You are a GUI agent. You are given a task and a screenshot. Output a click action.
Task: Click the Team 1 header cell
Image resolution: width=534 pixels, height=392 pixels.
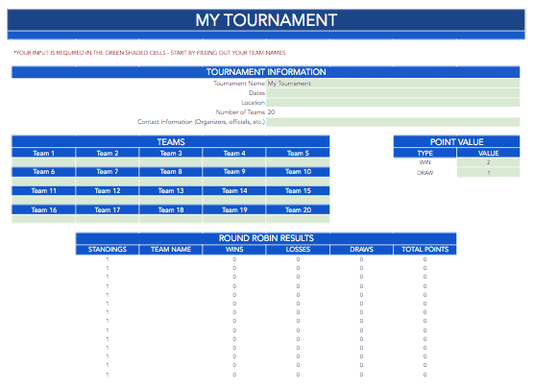point(43,154)
